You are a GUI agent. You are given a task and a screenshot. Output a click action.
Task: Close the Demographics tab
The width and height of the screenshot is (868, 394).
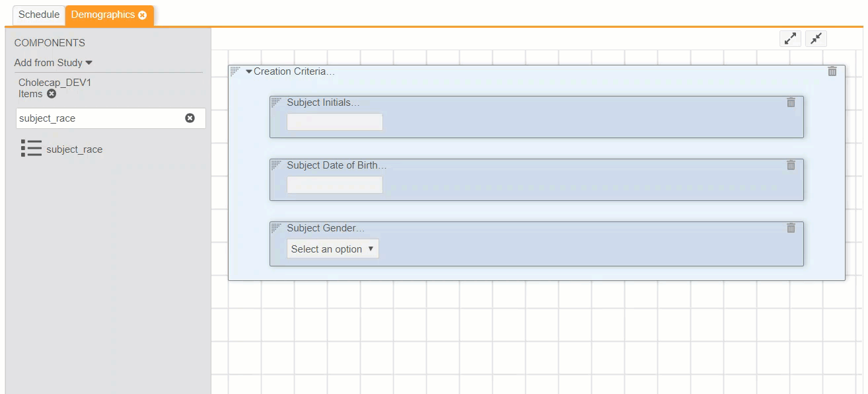click(143, 15)
